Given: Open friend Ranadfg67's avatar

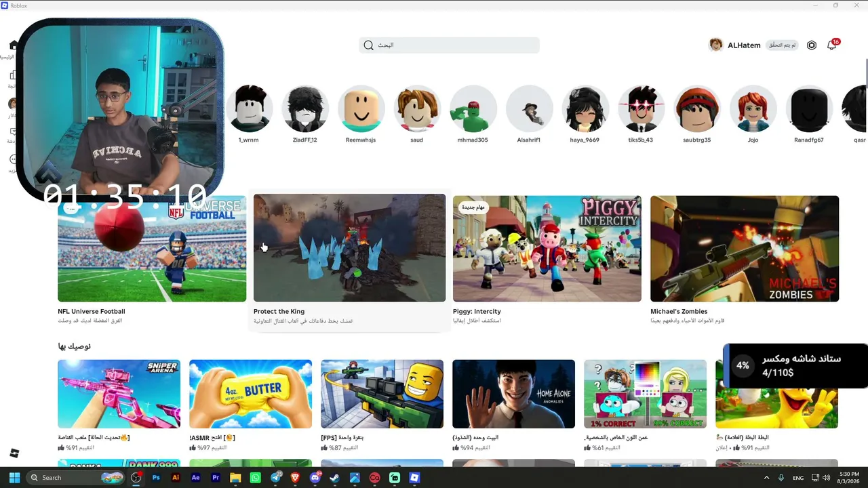Looking at the screenshot, I should coord(809,108).
